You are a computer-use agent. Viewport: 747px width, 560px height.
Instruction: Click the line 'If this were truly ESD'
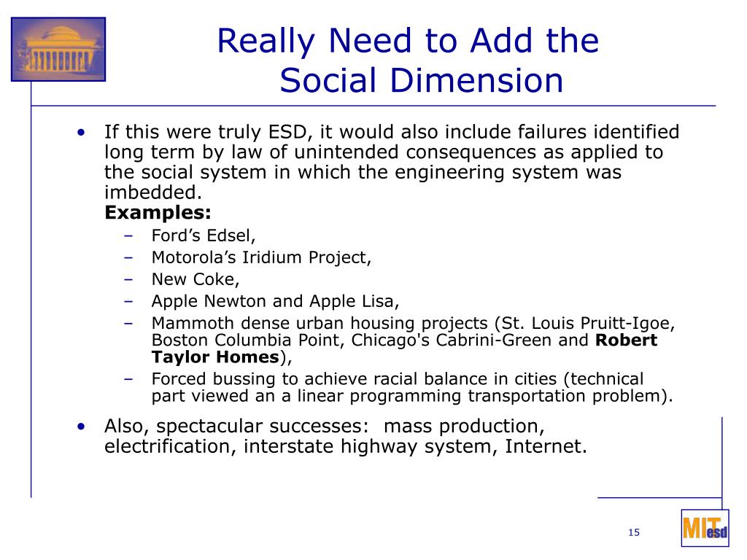(392, 132)
